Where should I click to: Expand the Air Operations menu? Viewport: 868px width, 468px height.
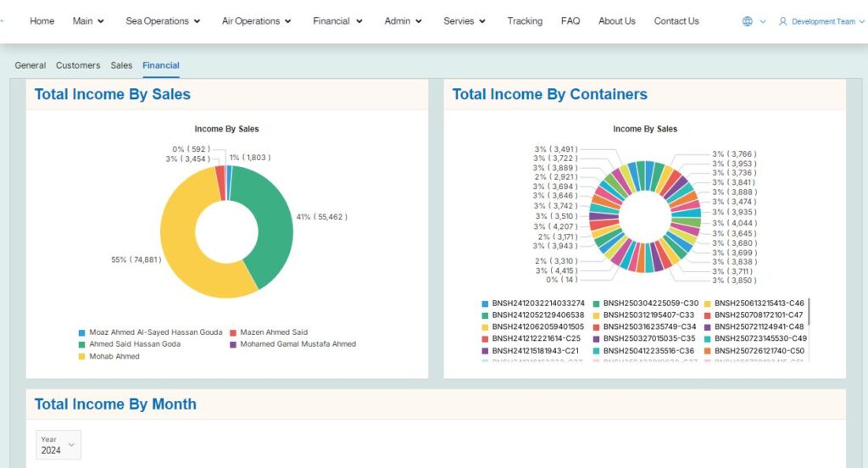256,21
